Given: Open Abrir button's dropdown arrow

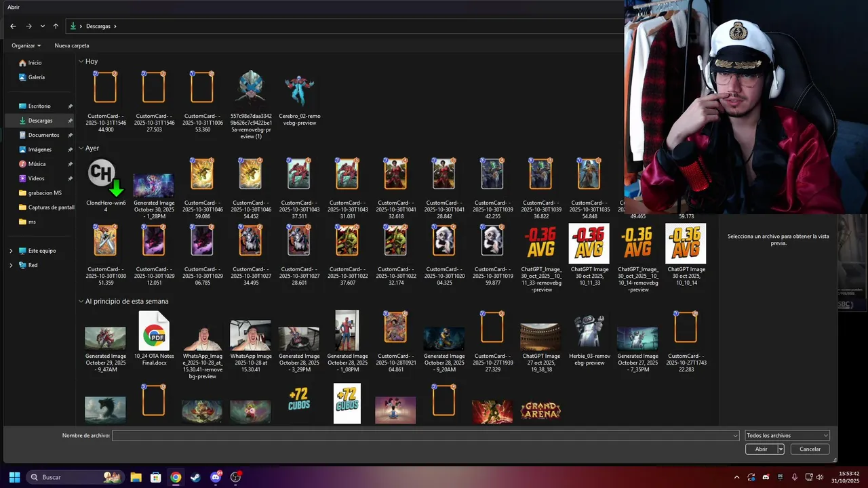Looking at the screenshot, I should pos(781,449).
